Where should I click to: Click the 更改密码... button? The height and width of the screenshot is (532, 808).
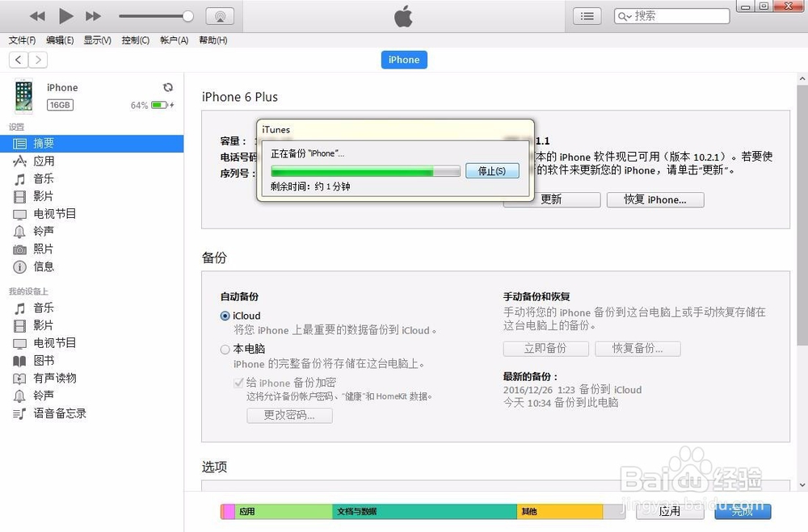tap(289, 416)
